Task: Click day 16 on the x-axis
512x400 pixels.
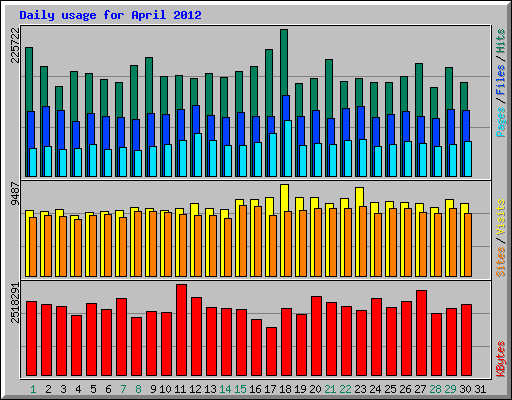Action: click(x=255, y=389)
